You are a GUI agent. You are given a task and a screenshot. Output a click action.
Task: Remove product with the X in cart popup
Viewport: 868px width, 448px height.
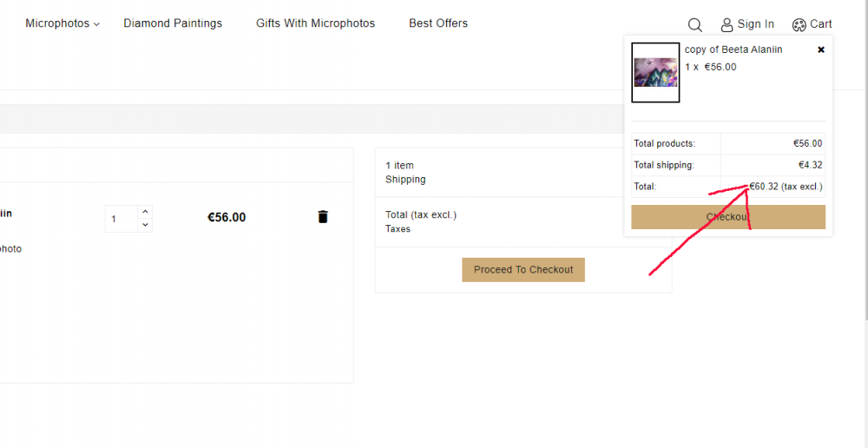[x=821, y=50]
